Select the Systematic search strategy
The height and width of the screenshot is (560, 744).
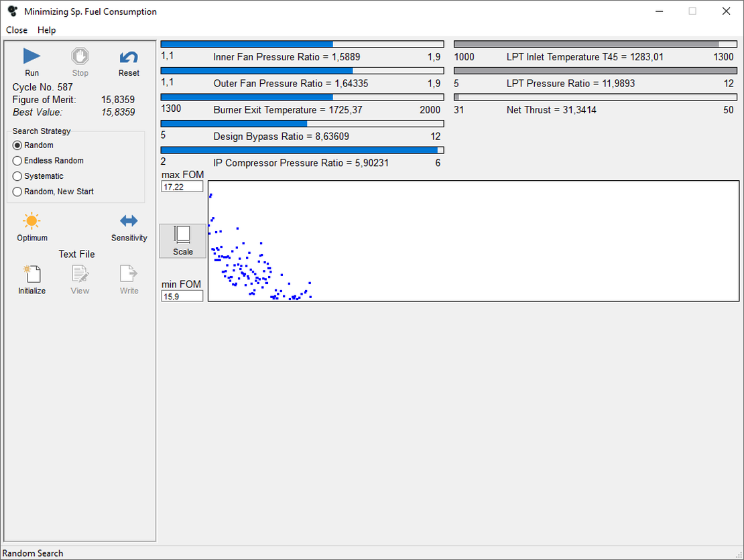[18, 176]
